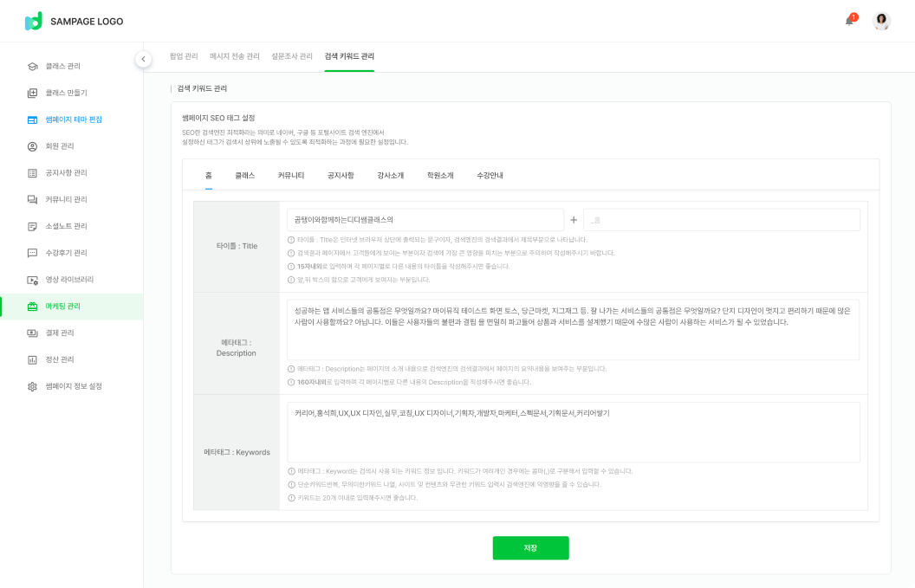Screen dimensions: 915x588
Task: Click the 쌤페이지 정보 설정 gear icon
Action: [32, 386]
